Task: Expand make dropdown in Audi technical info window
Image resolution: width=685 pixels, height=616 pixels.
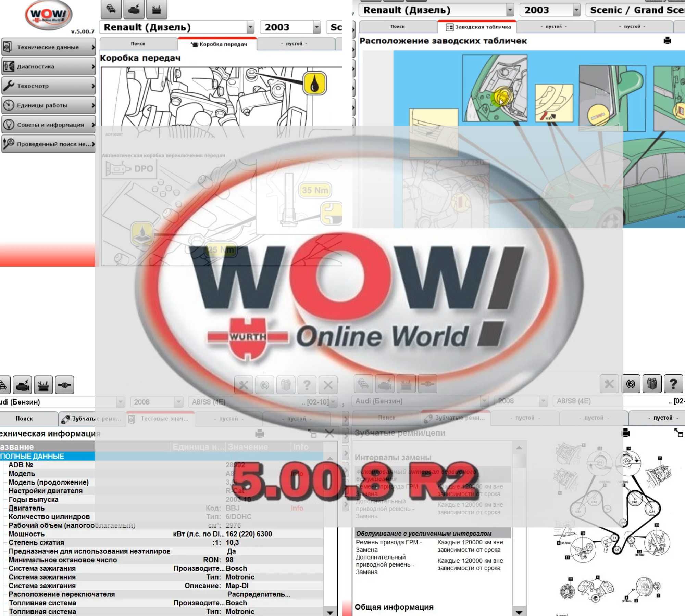Action: [120, 402]
